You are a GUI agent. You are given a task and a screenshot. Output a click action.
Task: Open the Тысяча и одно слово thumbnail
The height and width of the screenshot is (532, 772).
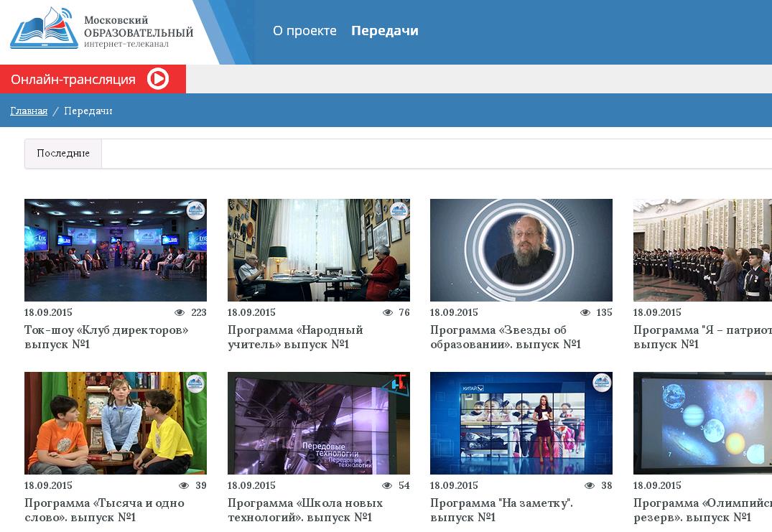[116, 424]
